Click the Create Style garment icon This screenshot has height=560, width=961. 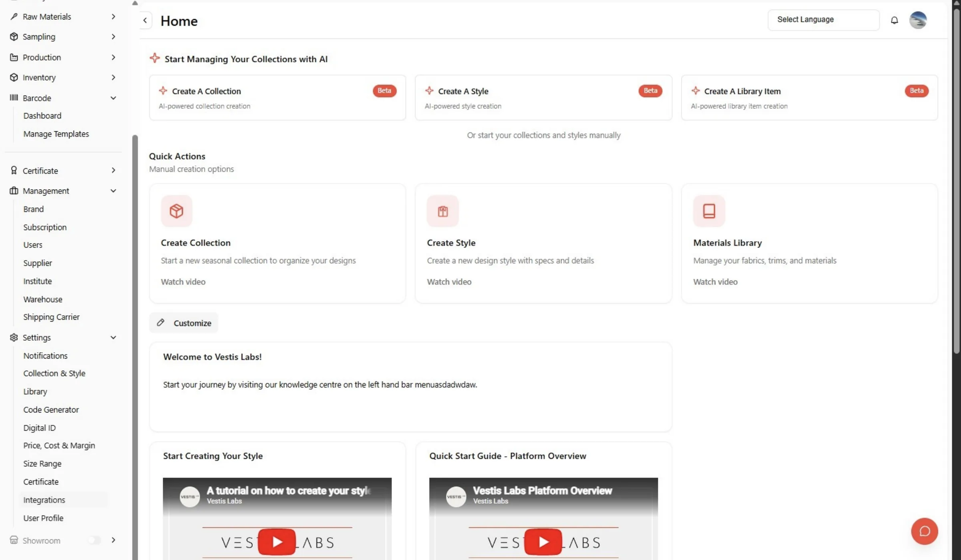tap(442, 211)
